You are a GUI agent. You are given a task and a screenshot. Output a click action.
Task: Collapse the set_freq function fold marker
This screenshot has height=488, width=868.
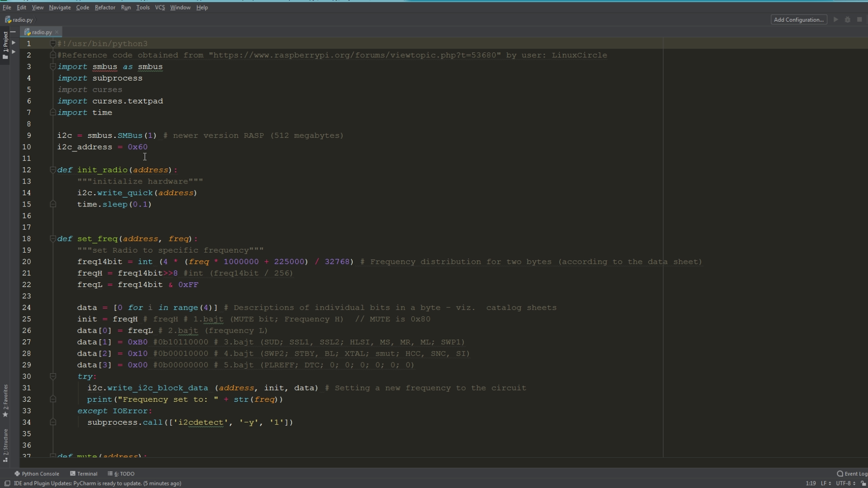tap(53, 239)
